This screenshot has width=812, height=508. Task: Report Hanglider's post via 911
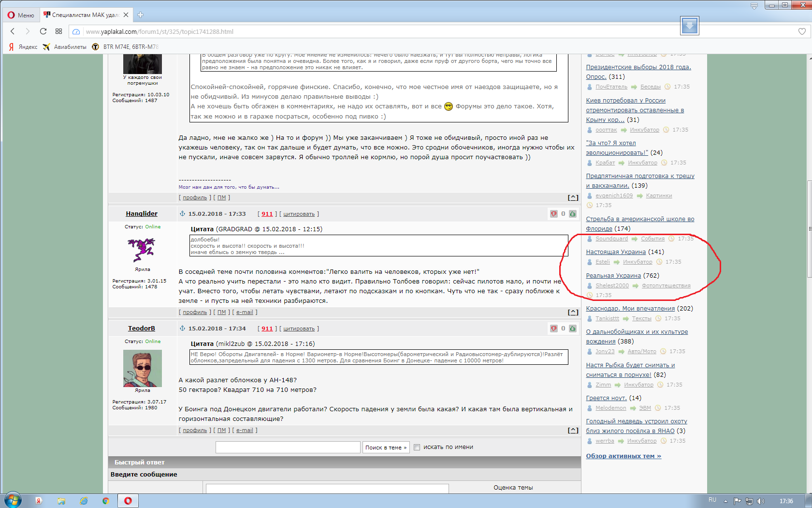point(267,214)
